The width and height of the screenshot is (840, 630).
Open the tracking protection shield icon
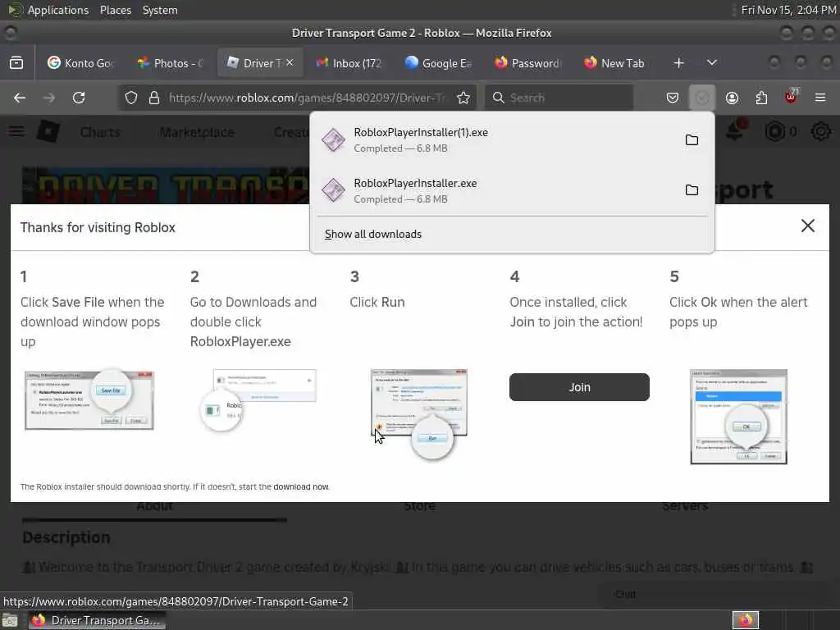tap(131, 98)
